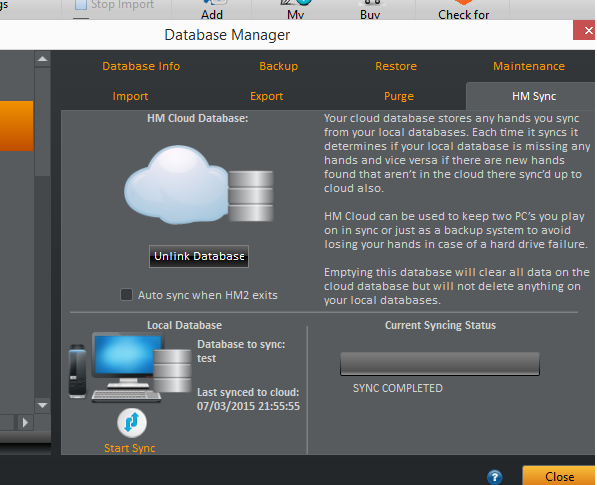Select the Import tab
Viewport: 597px width, 485px height.
point(130,96)
